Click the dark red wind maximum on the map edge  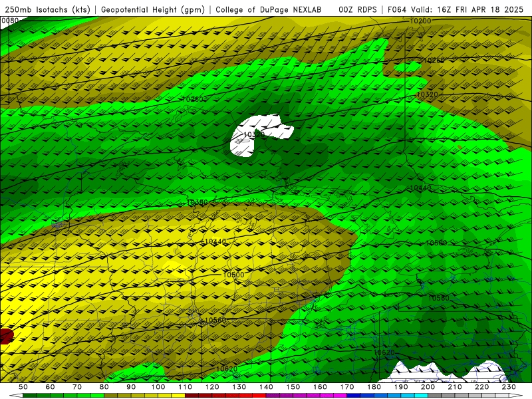pyautogui.click(x=6, y=336)
